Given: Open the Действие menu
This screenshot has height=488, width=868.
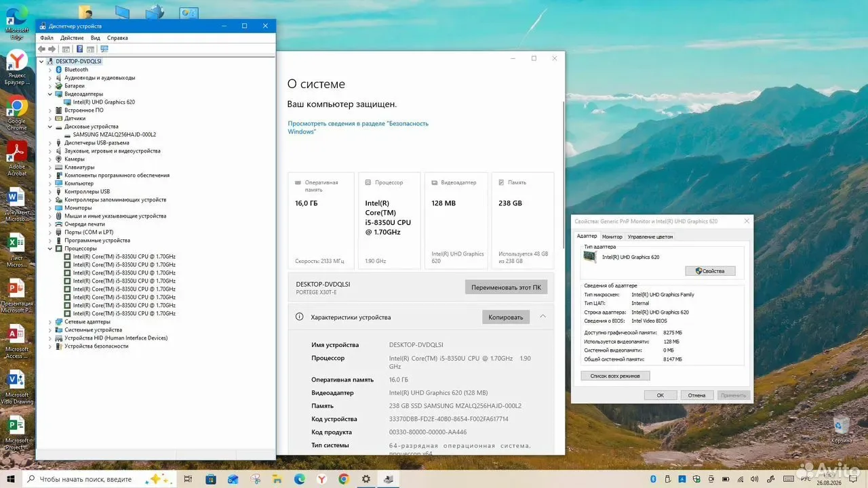Looking at the screenshot, I should point(72,38).
